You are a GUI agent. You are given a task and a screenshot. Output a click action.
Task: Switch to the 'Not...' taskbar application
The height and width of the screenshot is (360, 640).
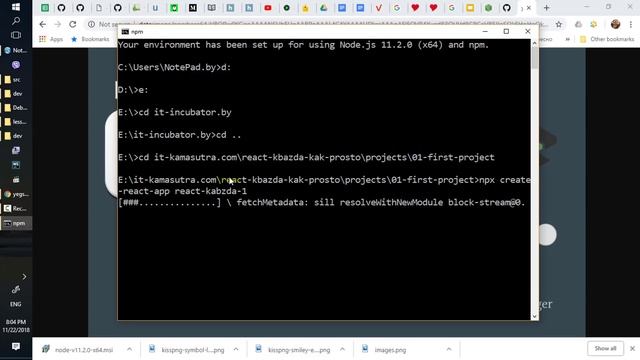(x=16, y=50)
